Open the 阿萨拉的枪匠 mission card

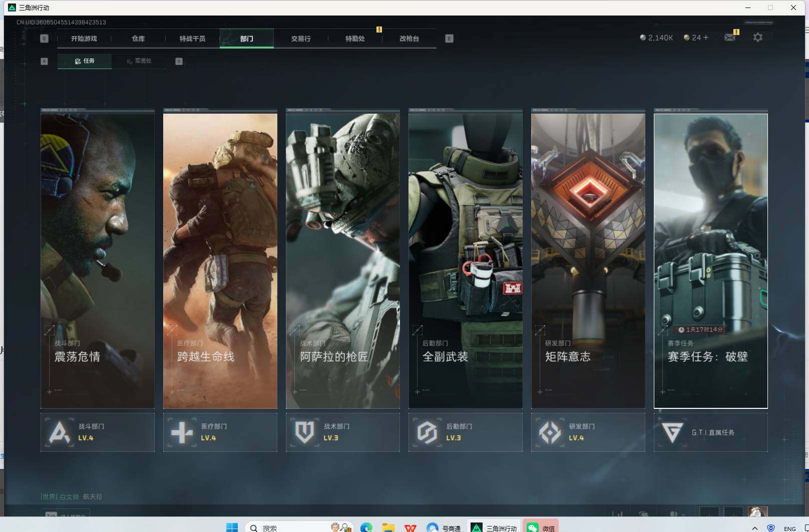(x=343, y=261)
